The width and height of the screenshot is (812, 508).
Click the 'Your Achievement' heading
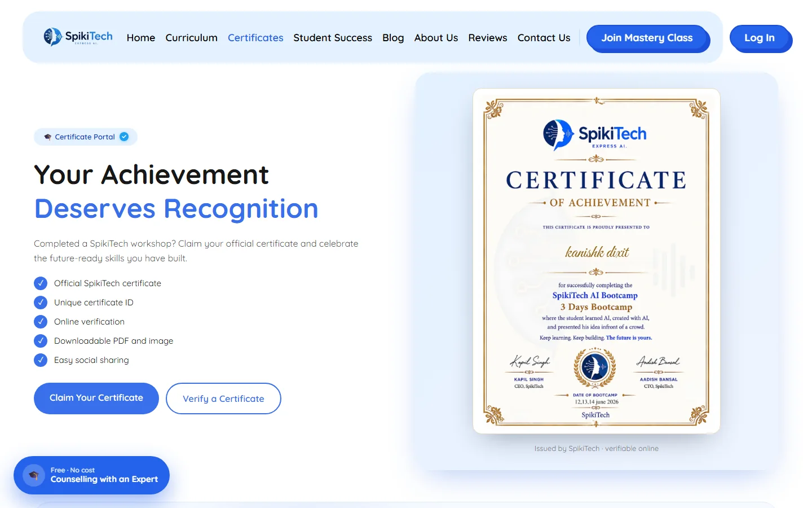151,175
